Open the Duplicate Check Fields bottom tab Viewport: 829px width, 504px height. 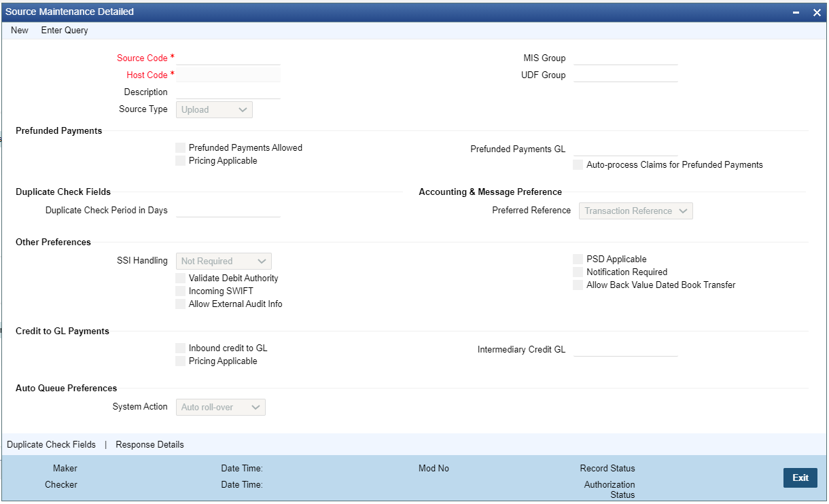coord(51,445)
